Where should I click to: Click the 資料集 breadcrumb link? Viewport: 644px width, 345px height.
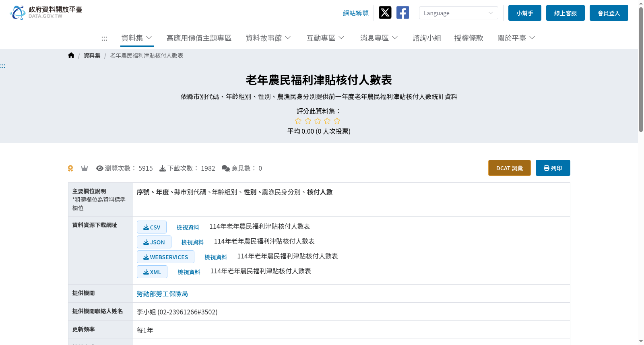coord(92,56)
